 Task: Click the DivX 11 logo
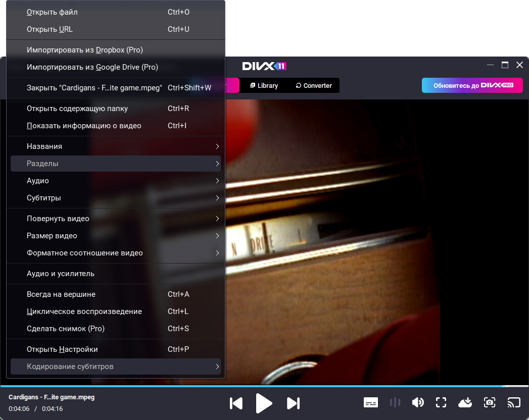pyautogui.click(x=264, y=66)
